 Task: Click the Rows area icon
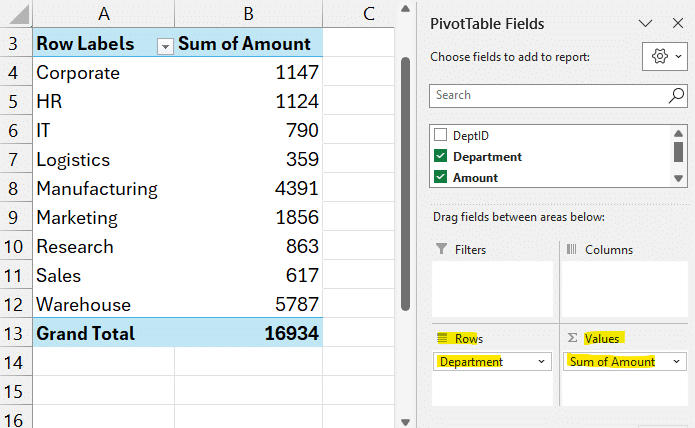[441, 339]
